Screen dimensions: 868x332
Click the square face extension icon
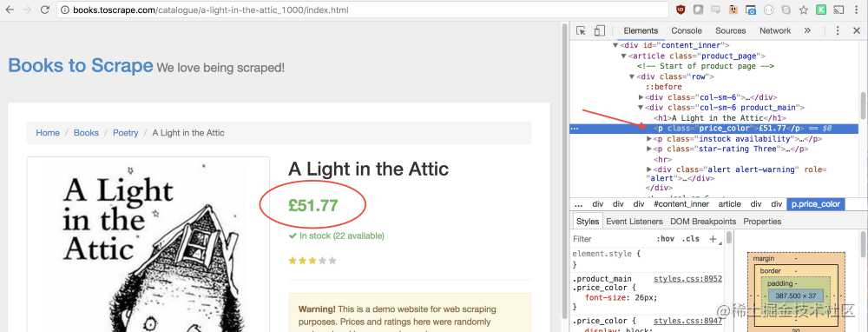click(733, 10)
